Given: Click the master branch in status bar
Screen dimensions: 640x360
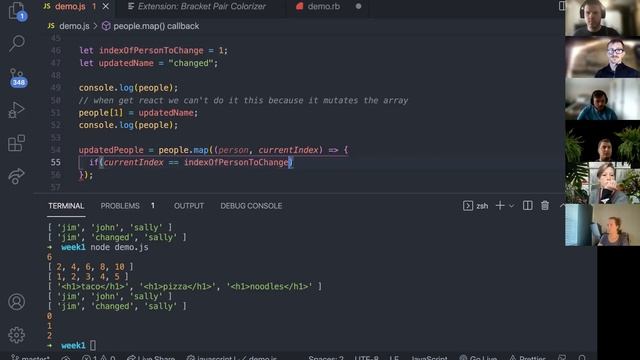Looking at the screenshot, I should pos(31,358).
